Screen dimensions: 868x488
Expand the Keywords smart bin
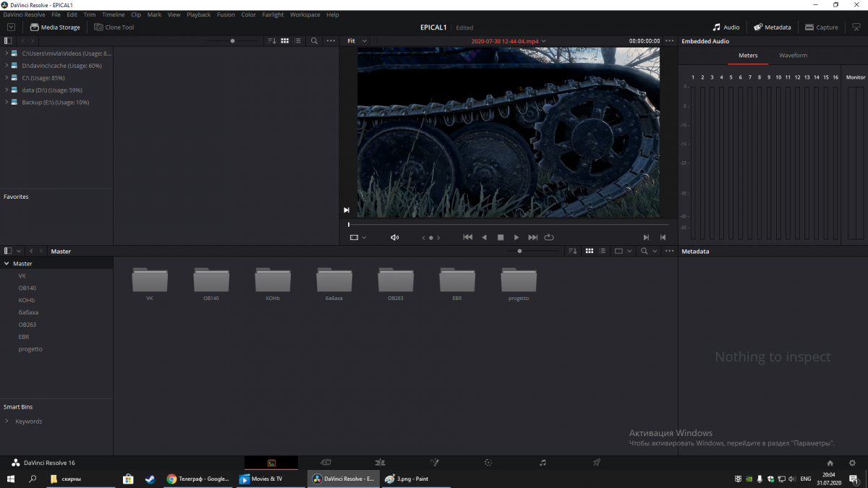point(7,421)
